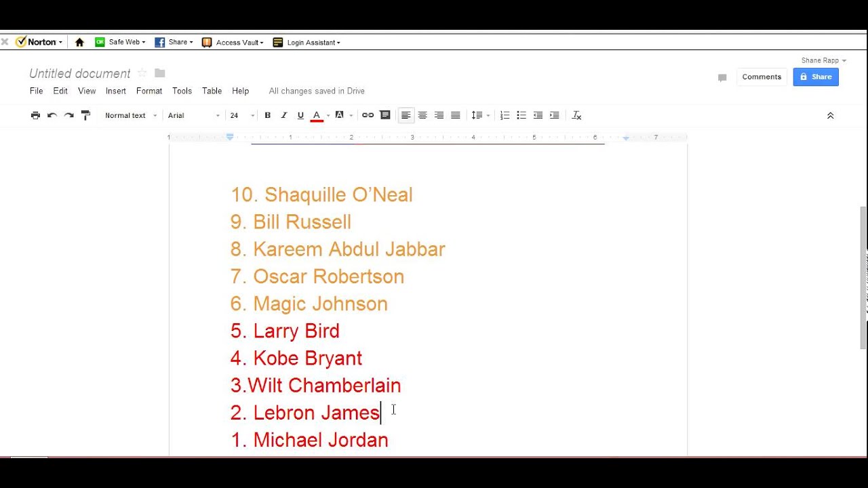868x488 pixels.
Task: Collapse the menus with the double chevron
Action: coord(830,116)
